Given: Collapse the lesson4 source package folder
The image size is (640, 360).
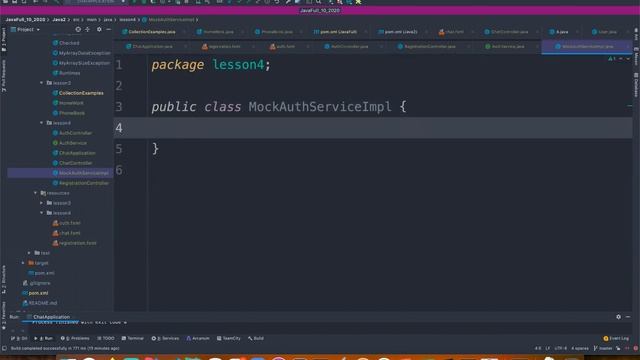Looking at the screenshot, I should point(41,123).
